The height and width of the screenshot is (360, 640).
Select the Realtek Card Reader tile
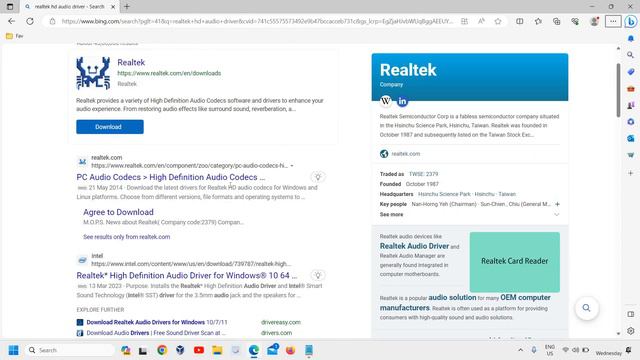515,262
